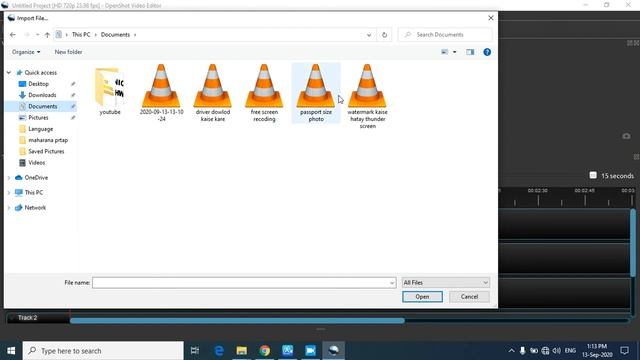Click This PC in the address path

click(x=81, y=35)
